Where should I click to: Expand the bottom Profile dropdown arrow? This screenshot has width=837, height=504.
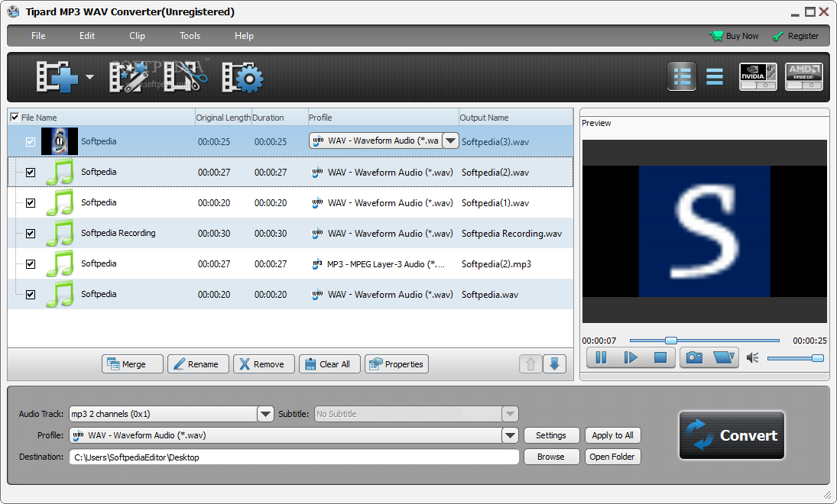tap(510, 435)
